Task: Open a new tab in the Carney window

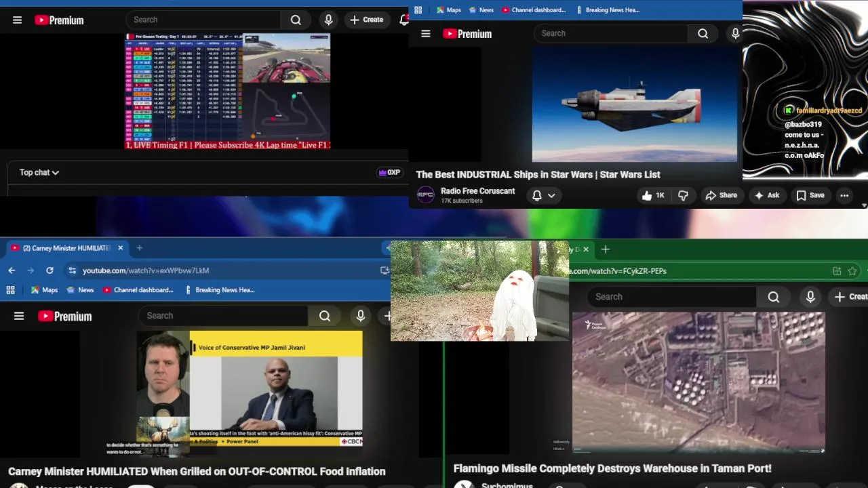Action: (x=140, y=248)
